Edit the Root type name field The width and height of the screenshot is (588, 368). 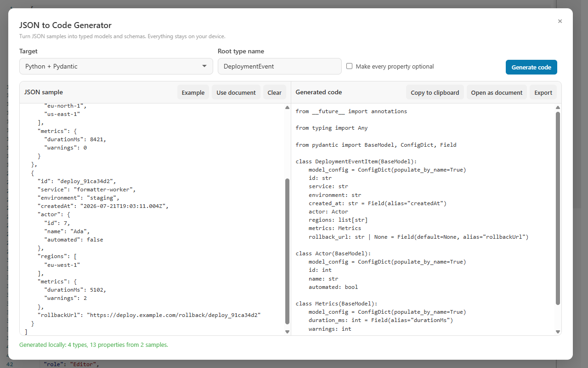(x=280, y=66)
